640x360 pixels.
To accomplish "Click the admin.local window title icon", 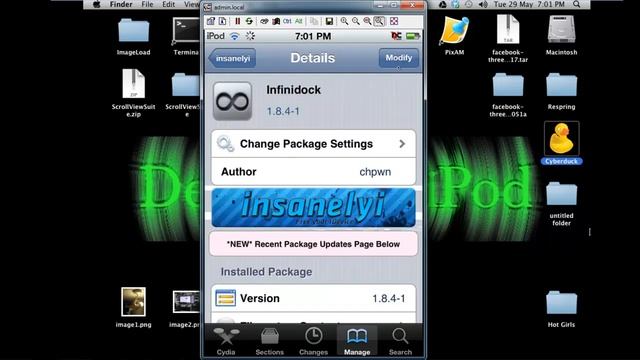I will (208, 7).
